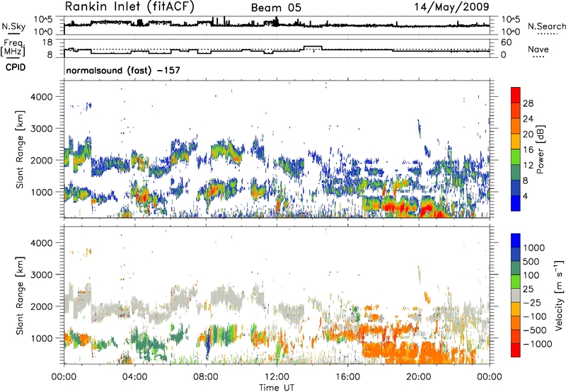Click the date '14/May/2009'
The height and width of the screenshot is (392, 566).
[451, 6]
